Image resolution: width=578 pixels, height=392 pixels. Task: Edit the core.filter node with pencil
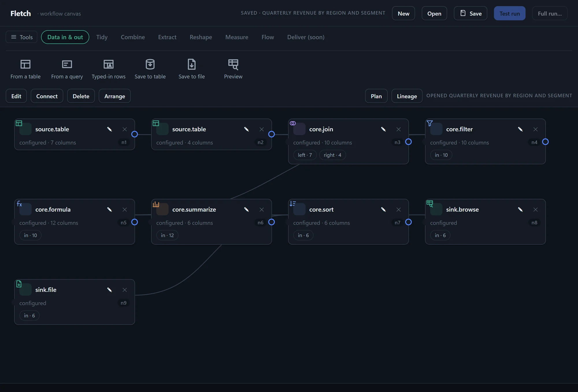pyautogui.click(x=520, y=129)
